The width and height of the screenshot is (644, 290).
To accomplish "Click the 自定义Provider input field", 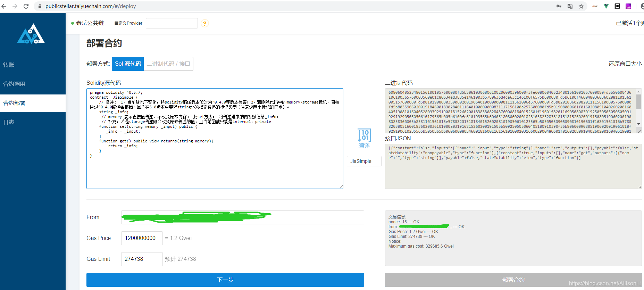I will pos(172,23).
